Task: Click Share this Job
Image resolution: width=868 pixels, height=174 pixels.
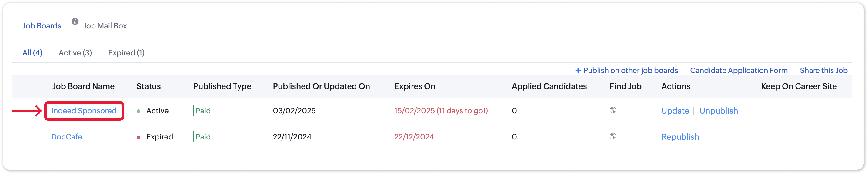Action: (823, 70)
